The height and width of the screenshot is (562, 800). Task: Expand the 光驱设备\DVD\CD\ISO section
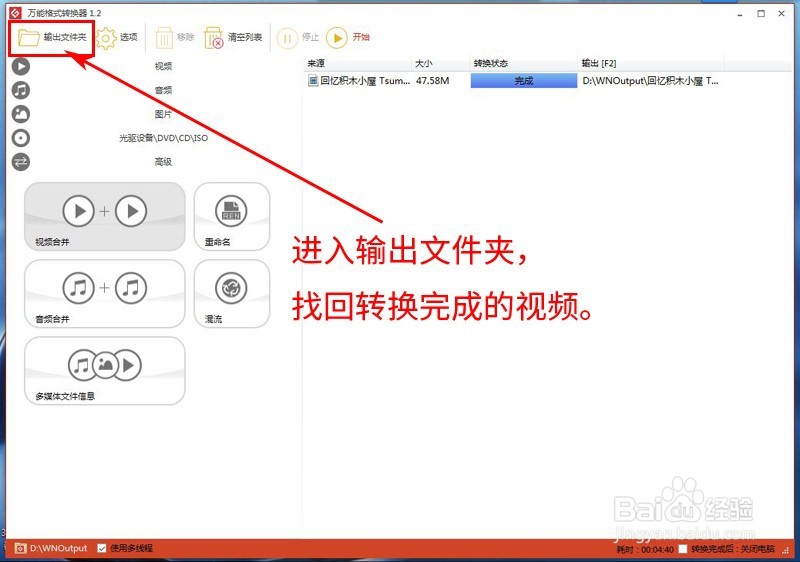[163, 138]
